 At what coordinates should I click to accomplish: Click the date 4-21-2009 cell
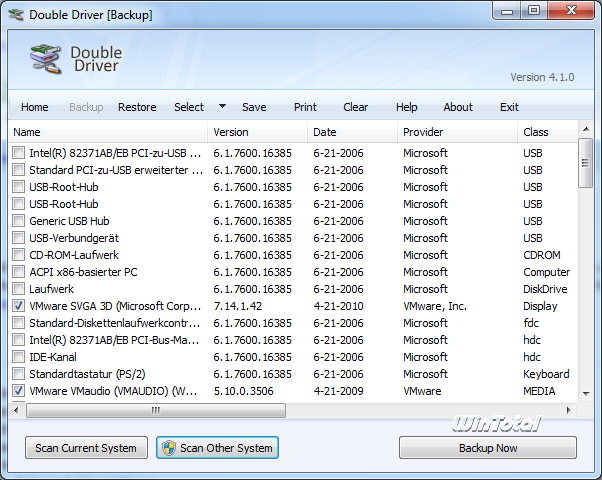[x=338, y=391]
